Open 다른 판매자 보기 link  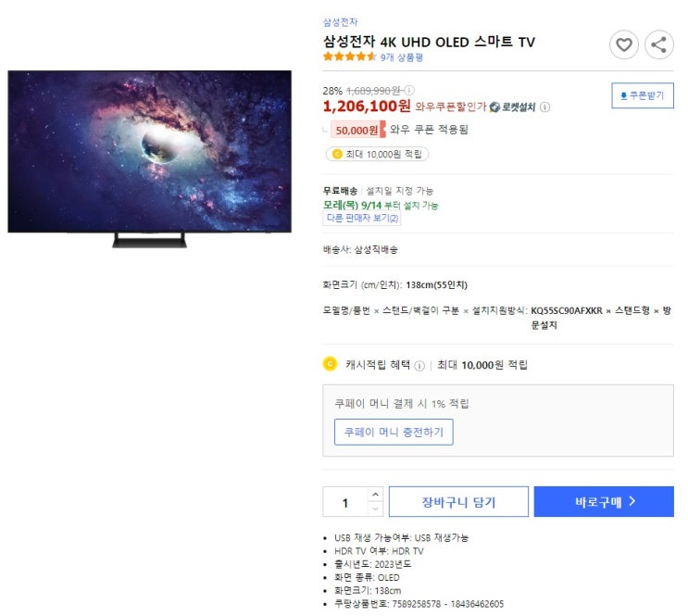(x=362, y=218)
